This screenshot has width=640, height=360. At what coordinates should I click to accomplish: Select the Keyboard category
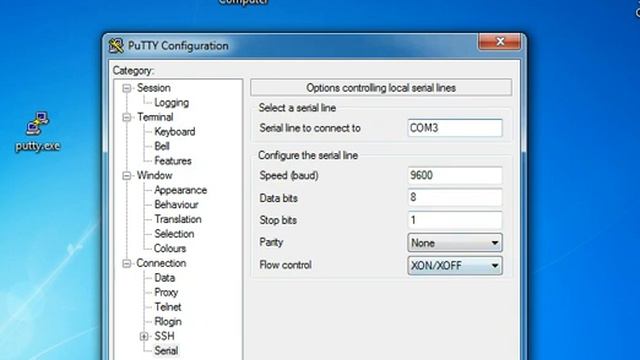click(175, 132)
